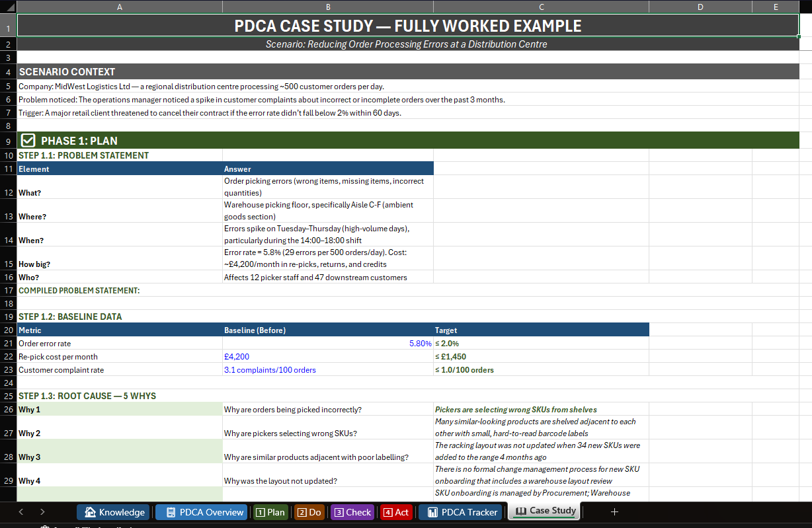Expand hidden sheets with the right tab arrow
812x528 pixels.
[41, 511]
